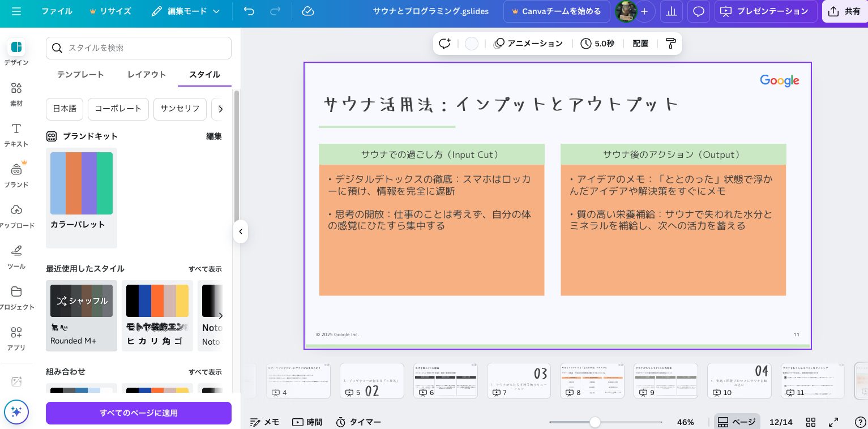The width and height of the screenshot is (868, 429).
Task: Open the analytics bar chart icon
Action: pyautogui.click(x=672, y=11)
